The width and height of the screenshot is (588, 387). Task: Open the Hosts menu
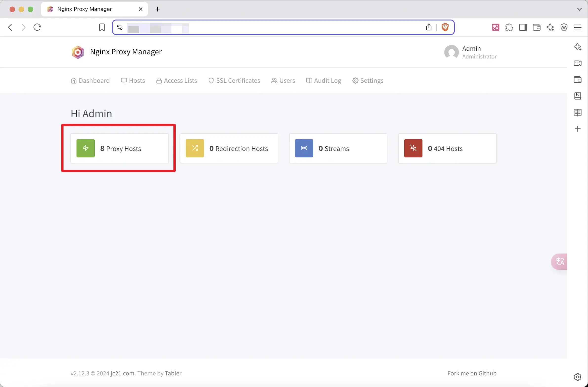(x=133, y=80)
